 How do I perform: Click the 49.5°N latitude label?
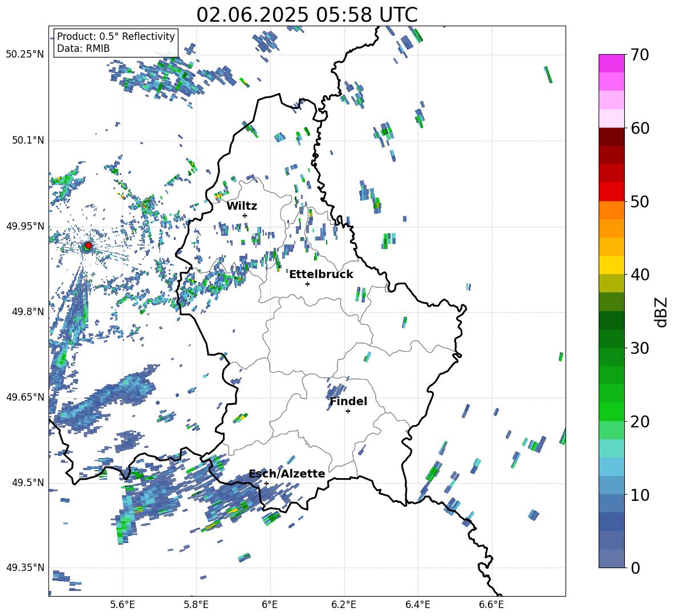[28, 482]
